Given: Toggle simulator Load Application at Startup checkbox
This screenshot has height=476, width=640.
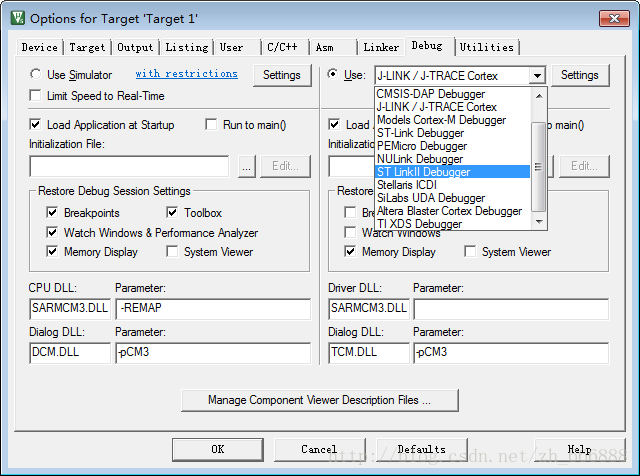Looking at the screenshot, I should 36,125.
